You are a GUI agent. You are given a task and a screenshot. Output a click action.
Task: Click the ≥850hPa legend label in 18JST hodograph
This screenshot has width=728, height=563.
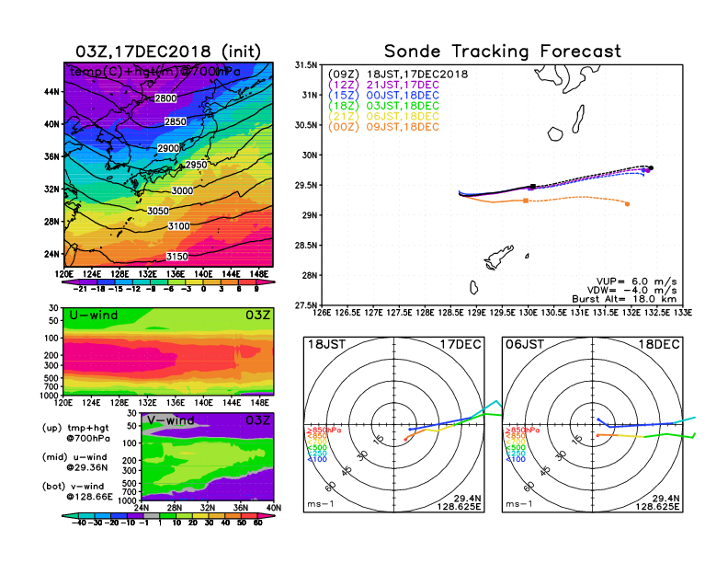(x=323, y=431)
